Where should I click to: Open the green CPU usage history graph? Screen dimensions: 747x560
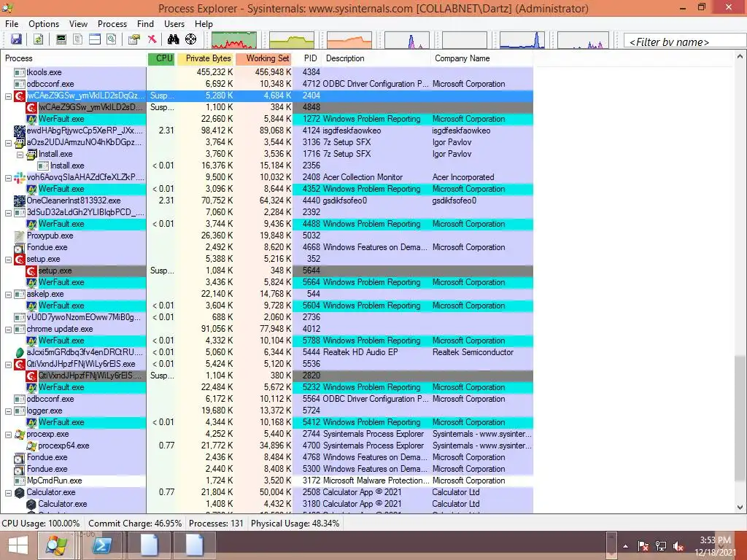234,40
